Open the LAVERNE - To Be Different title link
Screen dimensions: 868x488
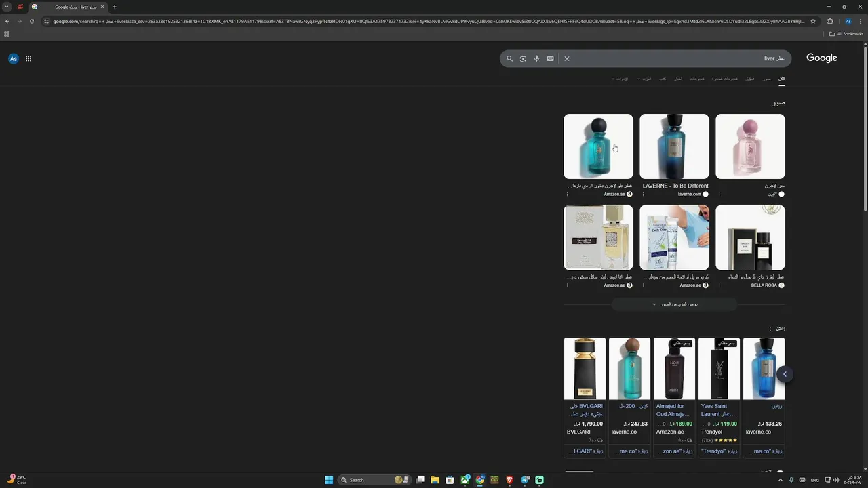[675, 186]
